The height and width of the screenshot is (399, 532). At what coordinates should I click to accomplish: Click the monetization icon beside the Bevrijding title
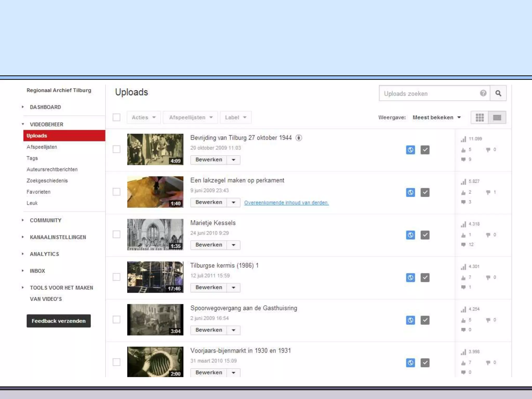click(299, 138)
